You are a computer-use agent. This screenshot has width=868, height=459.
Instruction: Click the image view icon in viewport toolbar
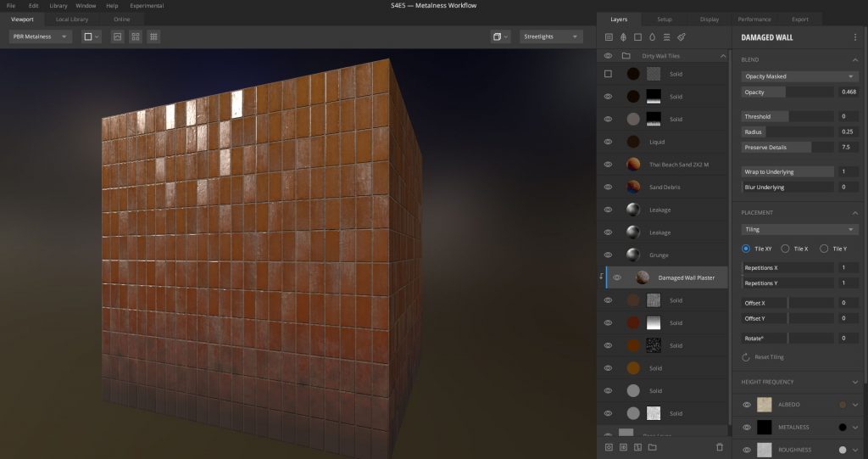coord(117,37)
